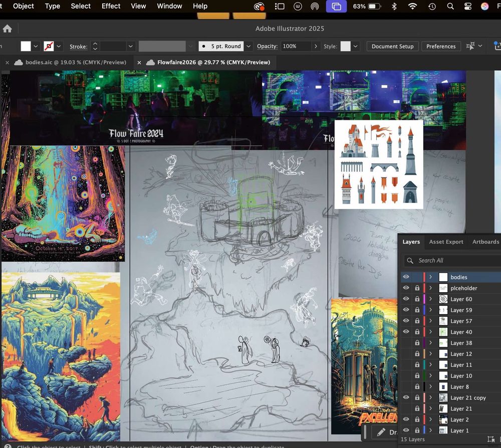Click the Document Setup button

pos(392,46)
